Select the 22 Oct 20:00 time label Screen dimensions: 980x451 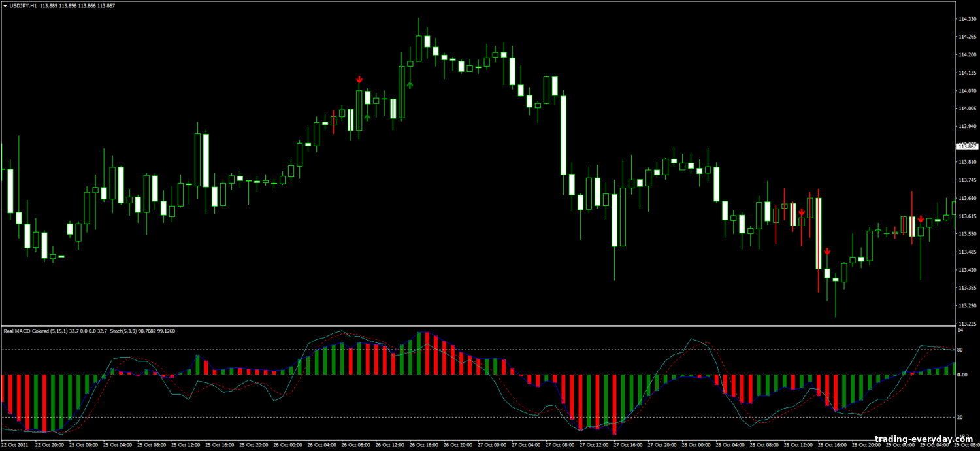click(49, 445)
